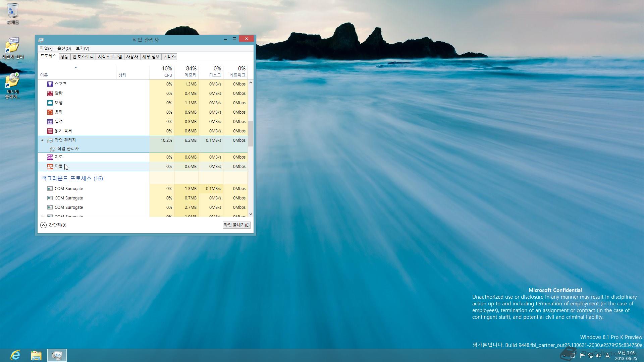Click the 0.9MB memory cell for 음악
Screen dimensions: 644x362
(186, 112)
